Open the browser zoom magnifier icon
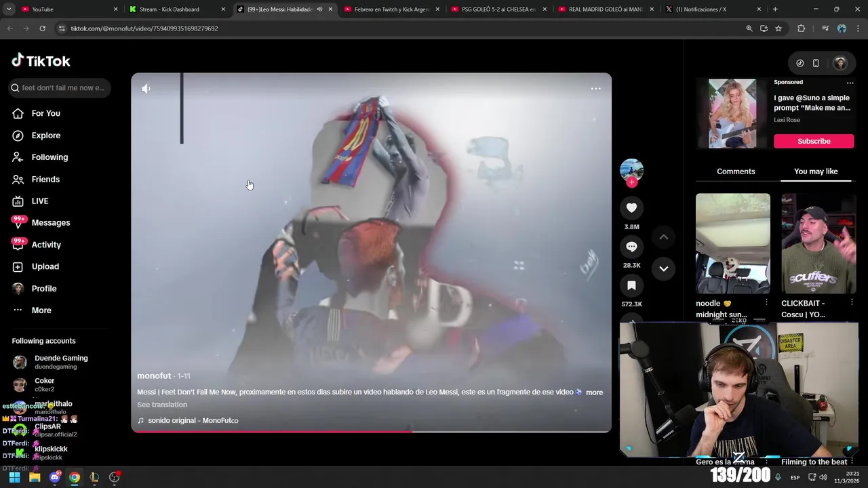 tap(749, 28)
